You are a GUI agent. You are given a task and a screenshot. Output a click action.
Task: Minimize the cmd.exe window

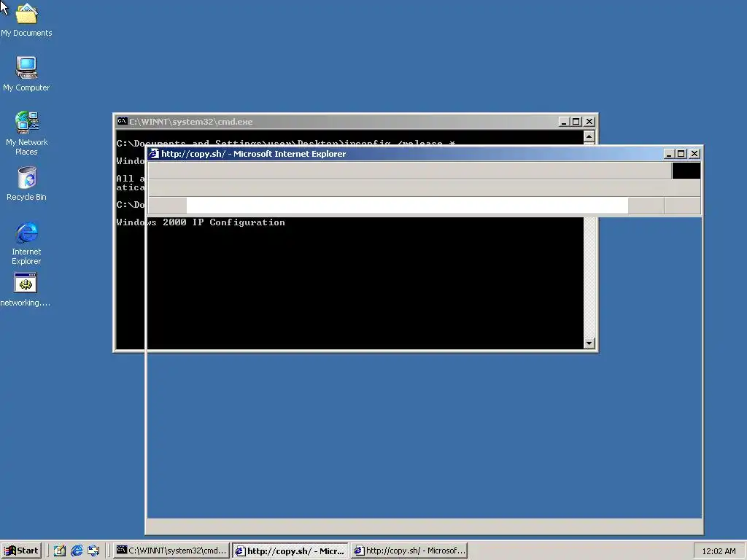pyautogui.click(x=564, y=122)
